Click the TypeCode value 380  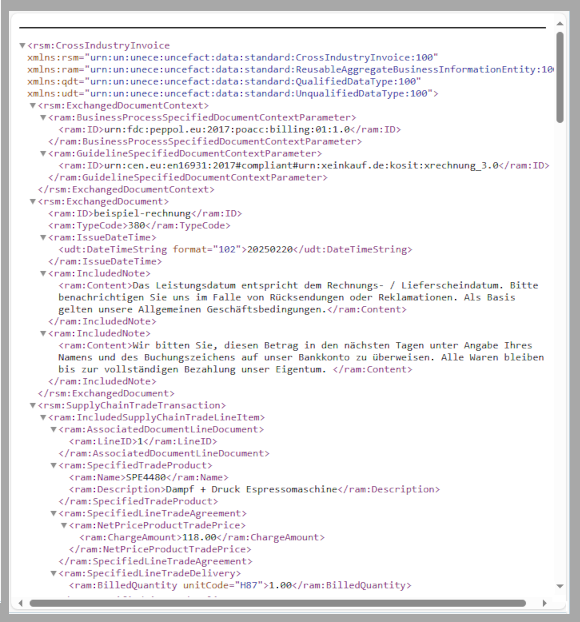coord(136,225)
